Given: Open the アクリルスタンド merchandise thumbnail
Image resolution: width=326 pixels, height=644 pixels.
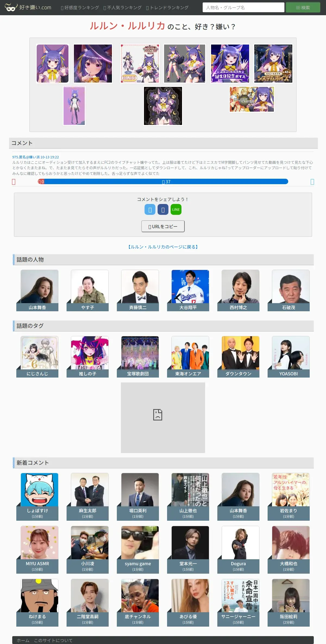Looking at the screenshot, I should coord(140,63).
